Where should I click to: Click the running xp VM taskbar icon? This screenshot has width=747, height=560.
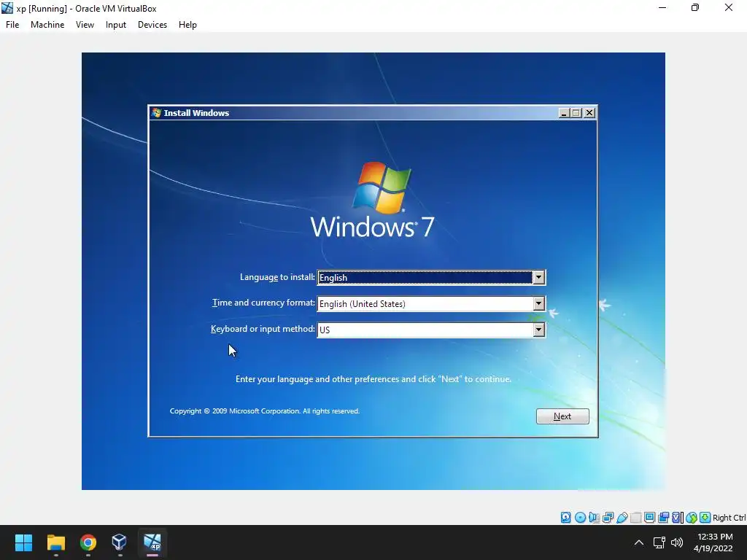pos(152,542)
